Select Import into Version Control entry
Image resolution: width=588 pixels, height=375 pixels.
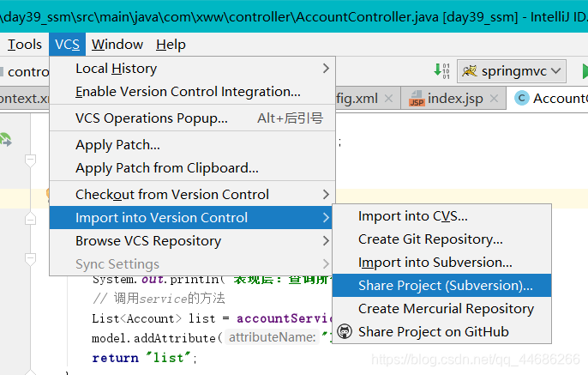tap(191, 218)
